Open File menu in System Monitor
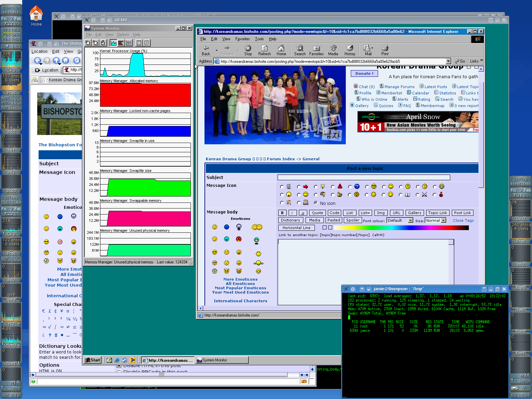This screenshot has height=399, width=532. pyautogui.click(x=89, y=35)
